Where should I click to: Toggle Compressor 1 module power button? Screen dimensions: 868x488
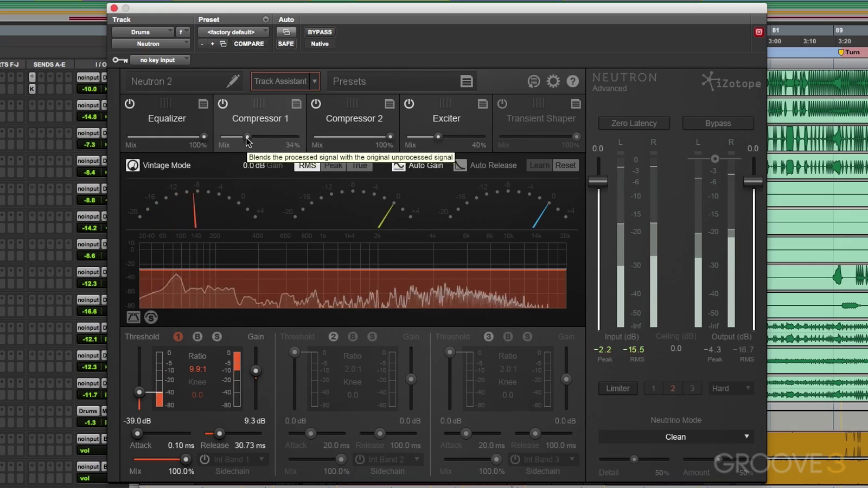(x=223, y=104)
